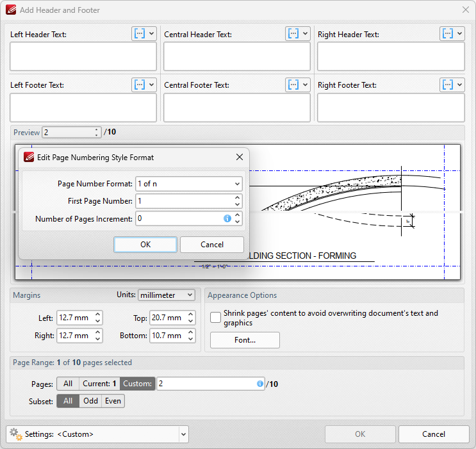Open the Central Footer Text macro dropdown arrow

pos(306,85)
